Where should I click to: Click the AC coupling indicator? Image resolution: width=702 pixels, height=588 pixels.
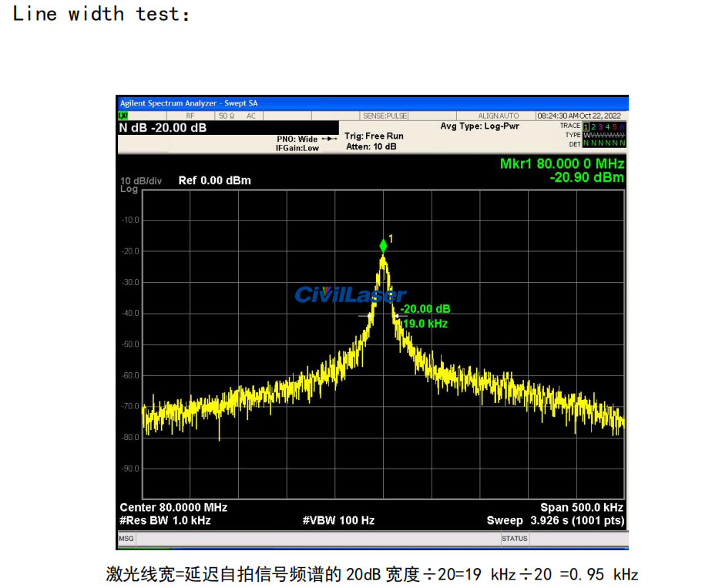(x=251, y=116)
